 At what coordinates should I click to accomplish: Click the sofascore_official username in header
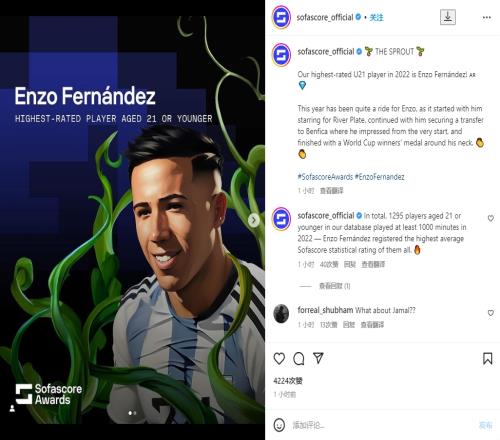(x=325, y=17)
